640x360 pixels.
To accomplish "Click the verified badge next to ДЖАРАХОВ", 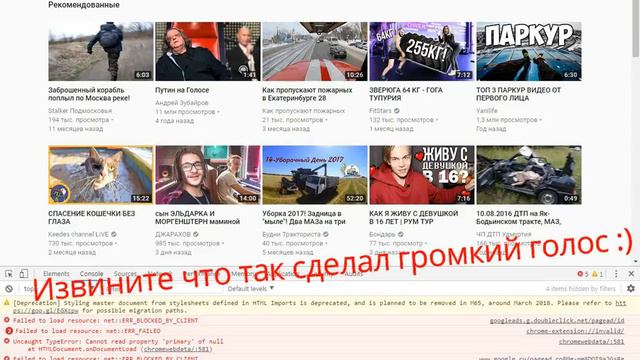I will [x=196, y=234].
